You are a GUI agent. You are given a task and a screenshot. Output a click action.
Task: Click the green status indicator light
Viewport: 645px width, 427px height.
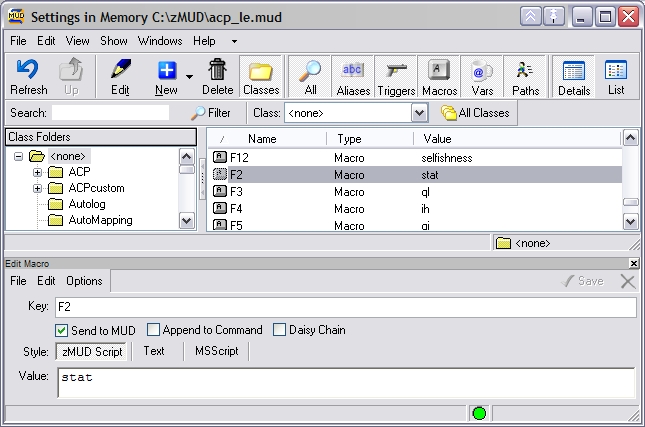[480, 413]
